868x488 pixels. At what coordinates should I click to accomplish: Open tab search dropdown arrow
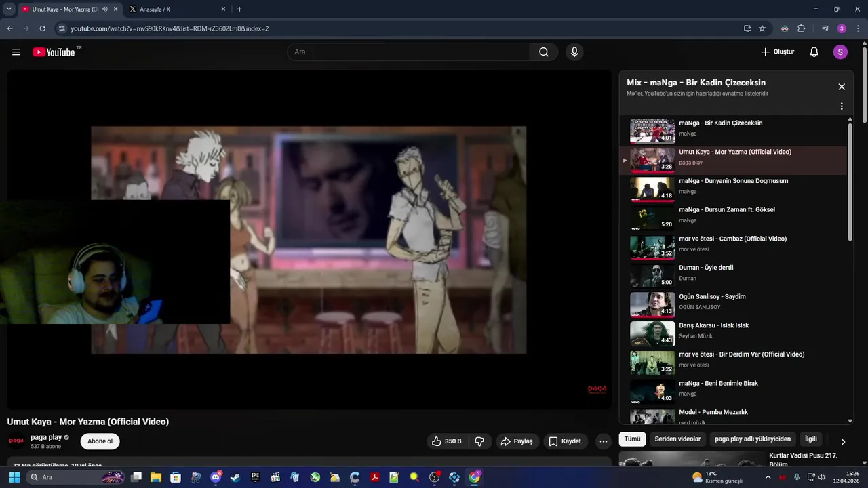(x=9, y=9)
